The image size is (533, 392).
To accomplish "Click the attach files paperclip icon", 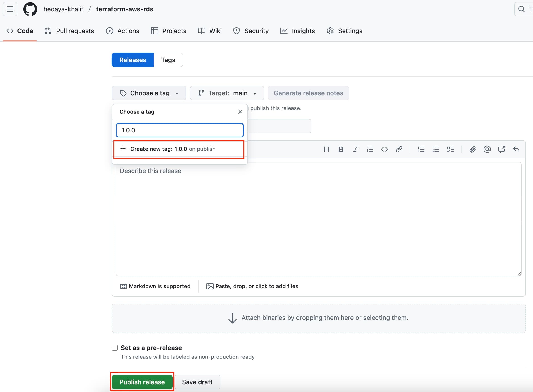I will pyautogui.click(x=472, y=149).
